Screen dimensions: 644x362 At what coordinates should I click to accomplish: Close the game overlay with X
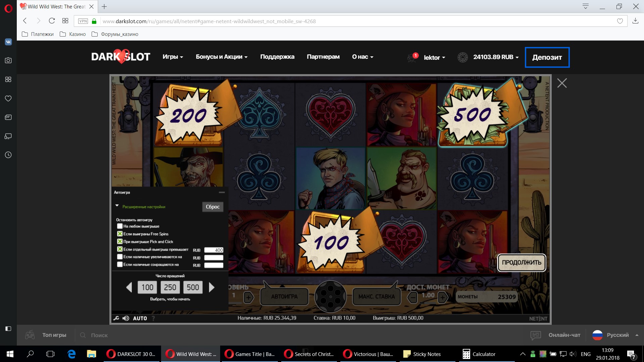click(562, 83)
